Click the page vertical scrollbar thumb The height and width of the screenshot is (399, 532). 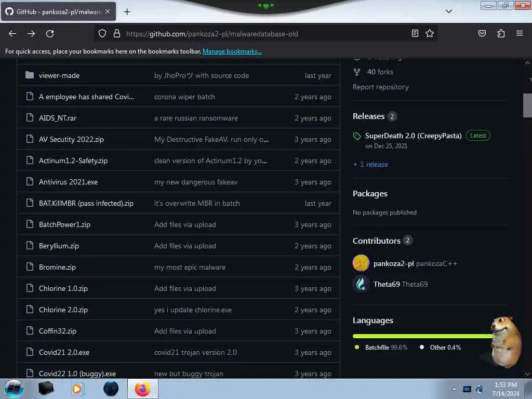click(527, 105)
